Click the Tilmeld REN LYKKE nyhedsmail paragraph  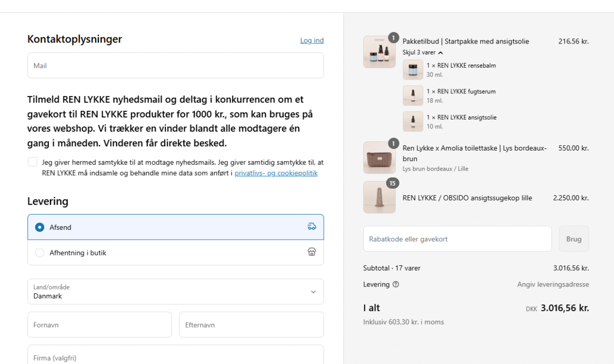[170, 121]
